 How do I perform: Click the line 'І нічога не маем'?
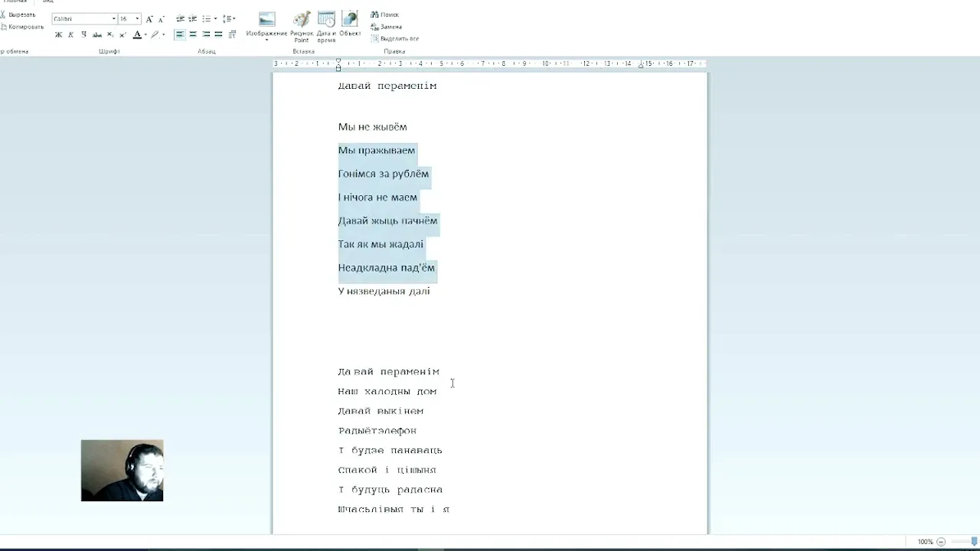[378, 197]
